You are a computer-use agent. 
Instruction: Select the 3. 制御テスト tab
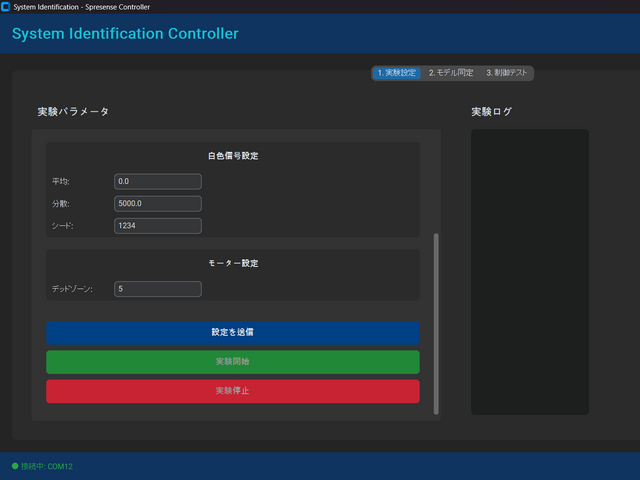(507, 73)
